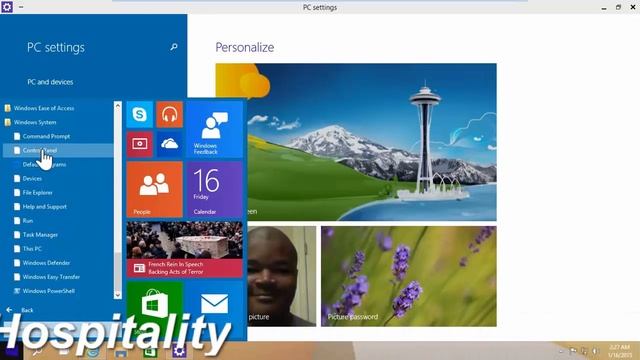
Task: Click the PC settings gear icon in title bar
Action: coord(7,7)
